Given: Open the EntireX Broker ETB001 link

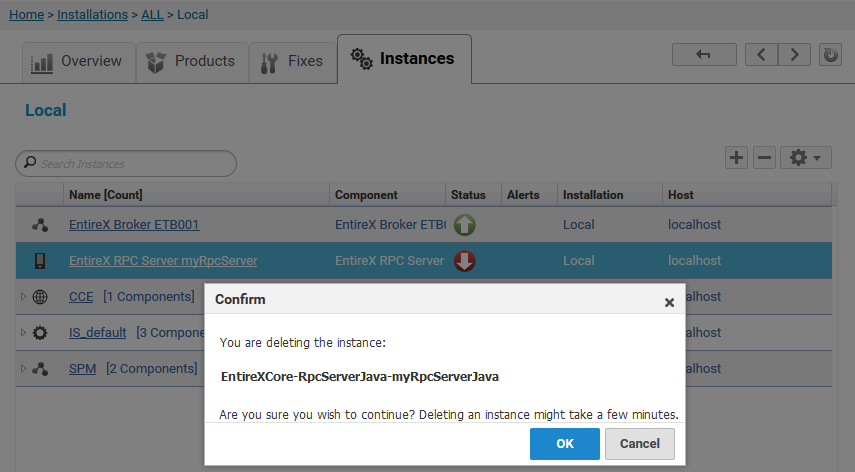Looking at the screenshot, I should 134,225.
